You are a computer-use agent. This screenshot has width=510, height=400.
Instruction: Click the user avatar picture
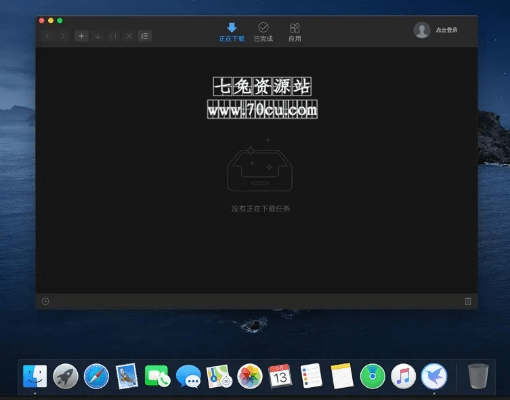(x=422, y=30)
